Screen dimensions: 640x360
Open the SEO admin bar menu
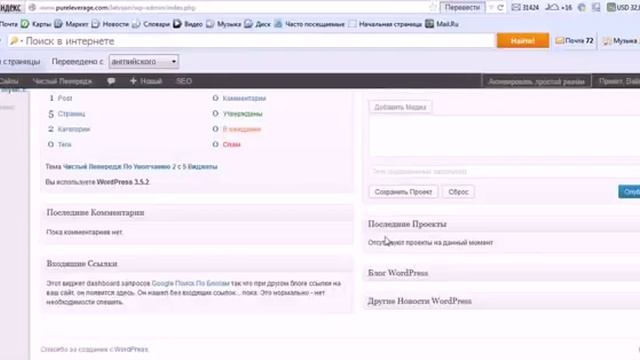click(184, 81)
